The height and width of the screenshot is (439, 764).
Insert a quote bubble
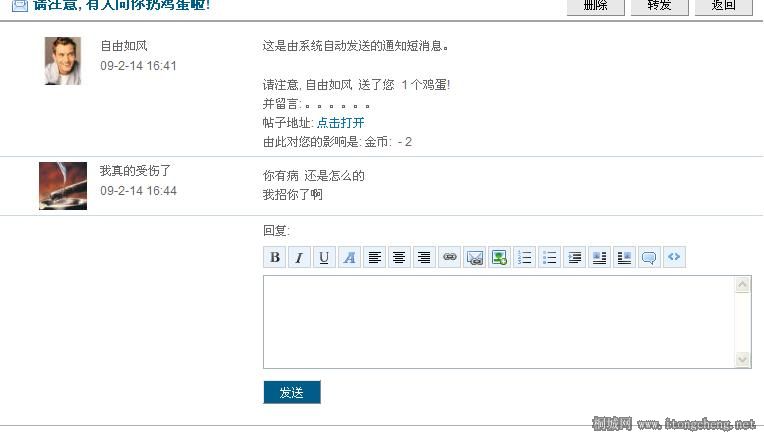tap(649, 258)
